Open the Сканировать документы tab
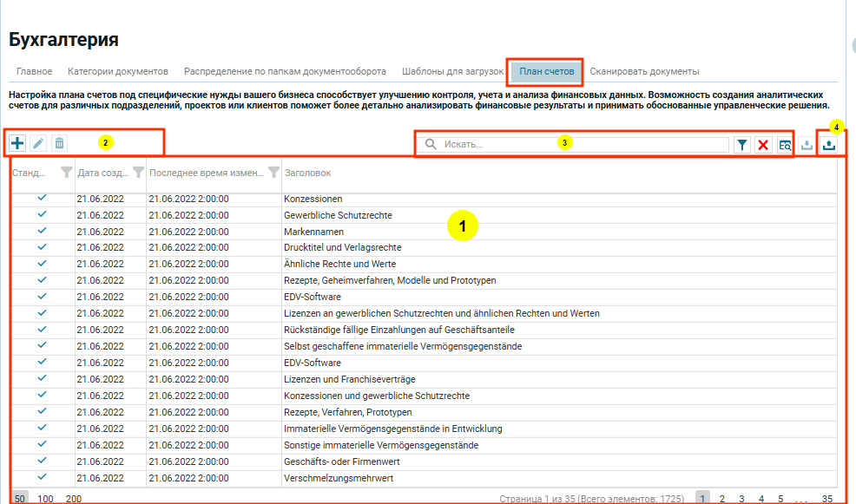856x504 pixels. point(644,71)
